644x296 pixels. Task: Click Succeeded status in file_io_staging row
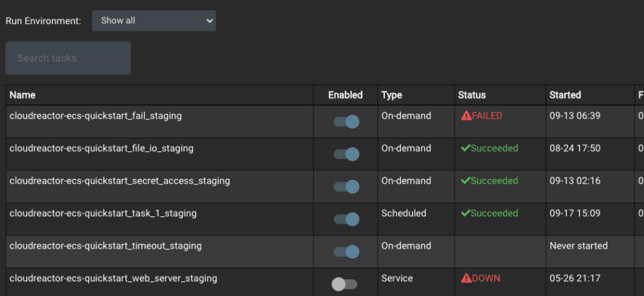tap(495, 148)
